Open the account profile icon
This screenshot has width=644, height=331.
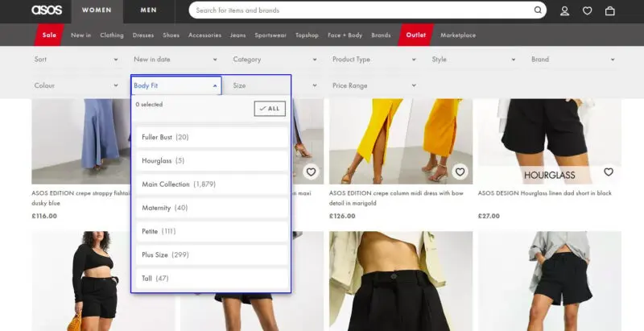coord(564,10)
